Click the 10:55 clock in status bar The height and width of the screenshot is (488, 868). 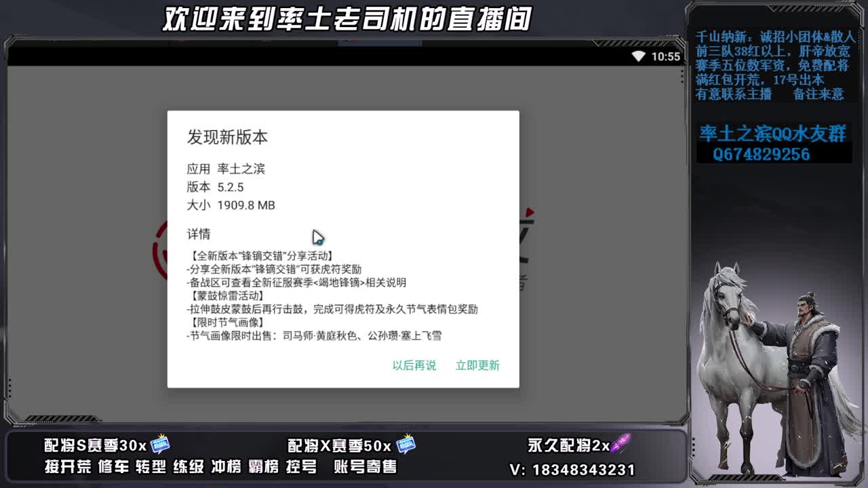point(665,56)
